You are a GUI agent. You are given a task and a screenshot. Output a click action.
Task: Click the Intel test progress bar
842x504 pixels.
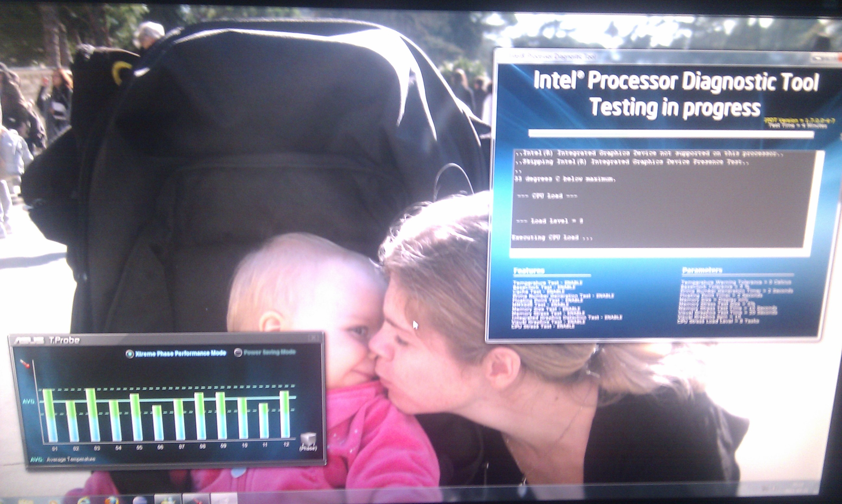click(x=671, y=134)
